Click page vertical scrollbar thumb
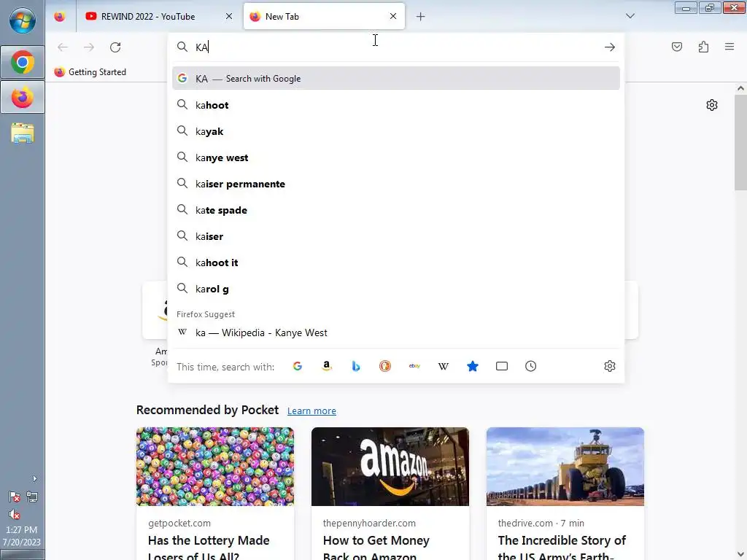Viewport: 747px width, 560px height. click(740, 142)
